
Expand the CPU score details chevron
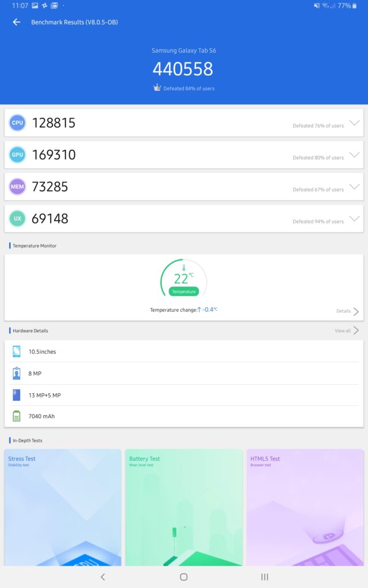[x=354, y=123]
